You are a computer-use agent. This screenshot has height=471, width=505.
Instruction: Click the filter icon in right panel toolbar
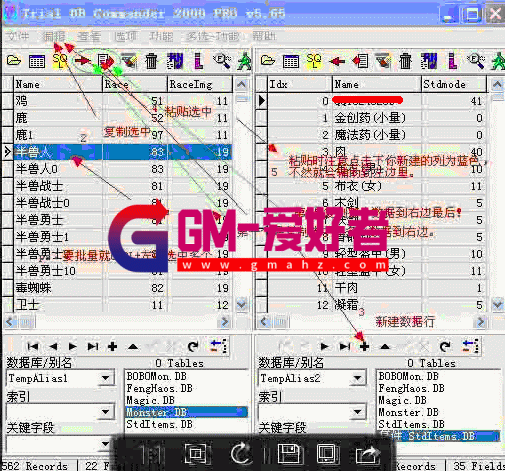point(383,61)
